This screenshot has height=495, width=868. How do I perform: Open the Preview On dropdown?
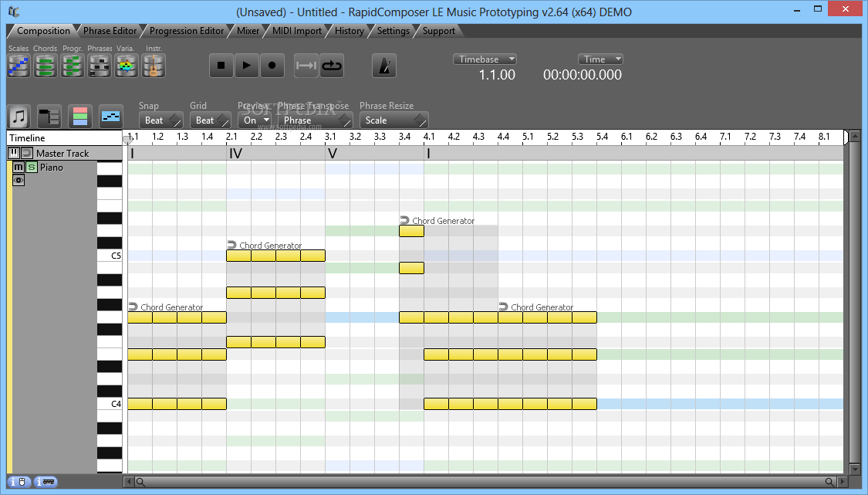click(x=255, y=120)
